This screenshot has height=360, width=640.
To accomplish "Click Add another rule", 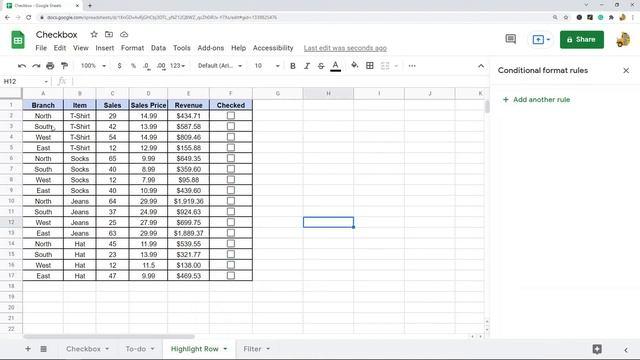I will pos(536,100).
